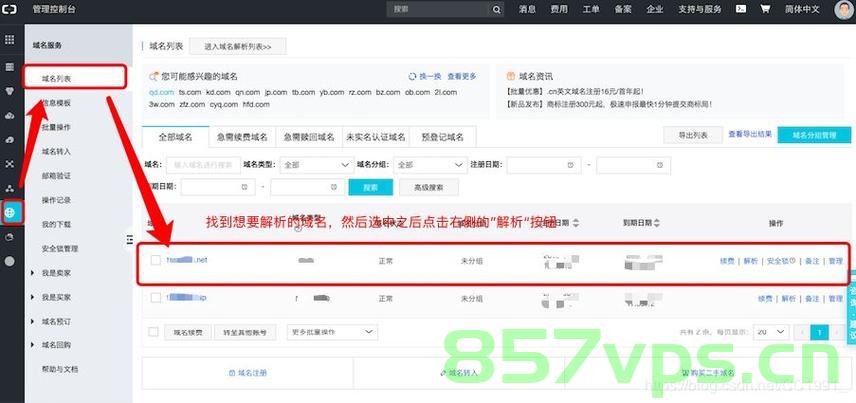Screen dimensions: 856x403
Task: Select the globe domain icon in left rail
Action: pyautogui.click(x=11, y=212)
